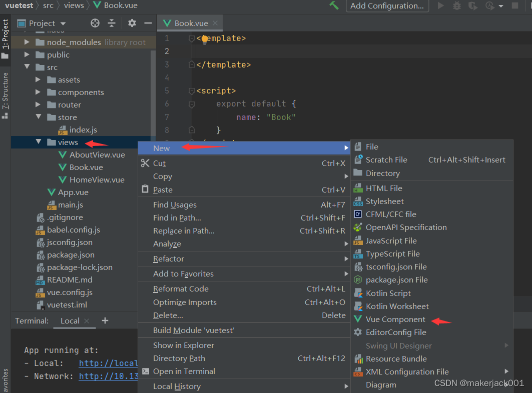The height and width of the screenshot is (393, 532).
Task: Click Add Configuration button
Action: coord(387,5)
